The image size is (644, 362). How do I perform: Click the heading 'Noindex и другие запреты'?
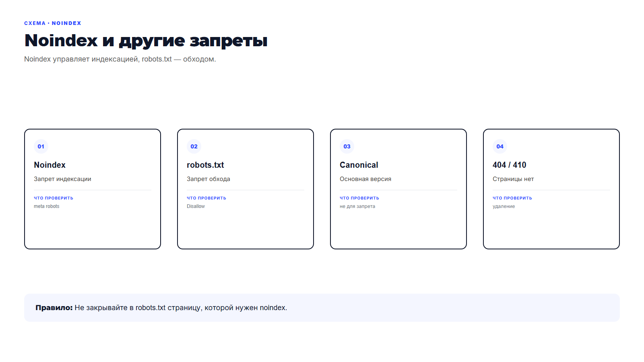pos(146,41)
